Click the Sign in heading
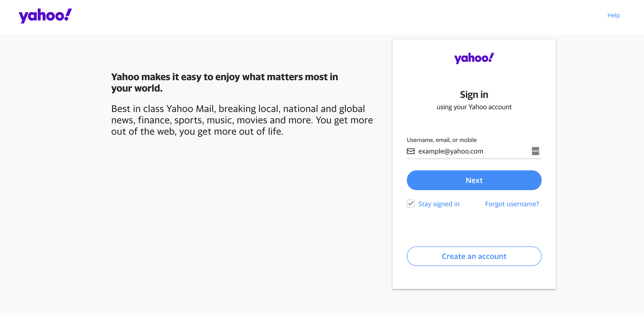Viewport: 644px width, 313px height. [x=474, y=94]
